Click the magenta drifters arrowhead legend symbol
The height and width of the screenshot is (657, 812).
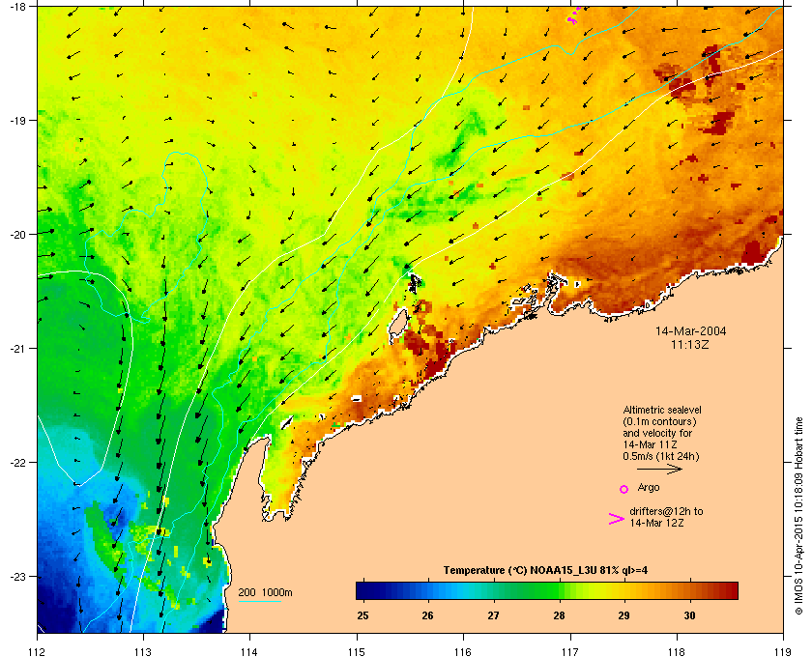coord(617,519)
